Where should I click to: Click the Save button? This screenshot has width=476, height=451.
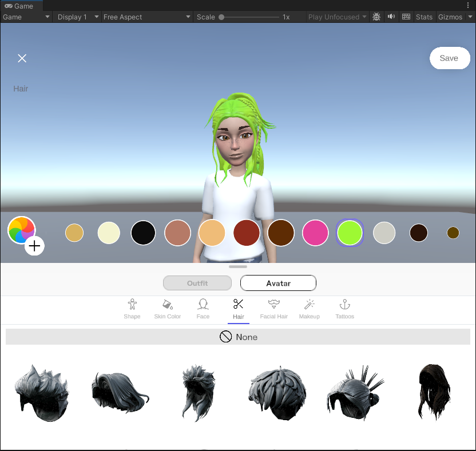tap(449, 58)
